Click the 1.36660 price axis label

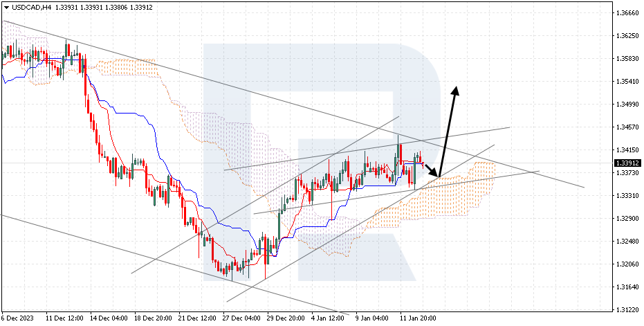point(626,13)
